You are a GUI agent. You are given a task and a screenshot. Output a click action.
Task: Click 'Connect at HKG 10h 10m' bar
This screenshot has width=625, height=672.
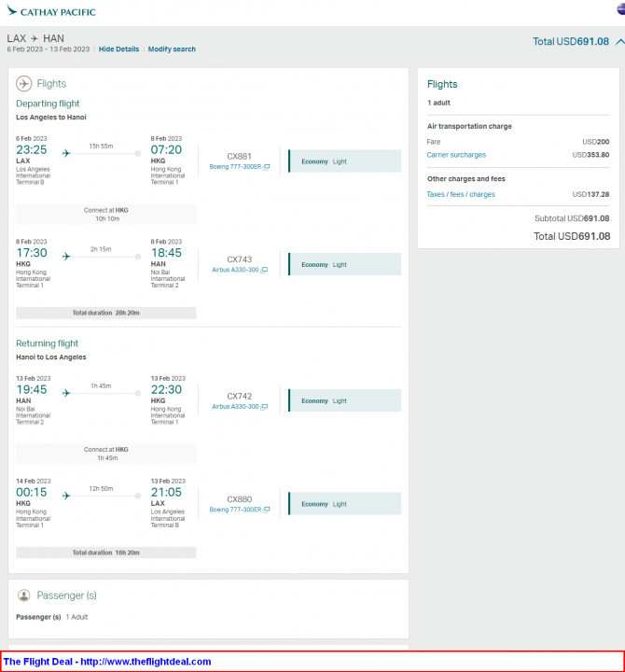[105, 215]
